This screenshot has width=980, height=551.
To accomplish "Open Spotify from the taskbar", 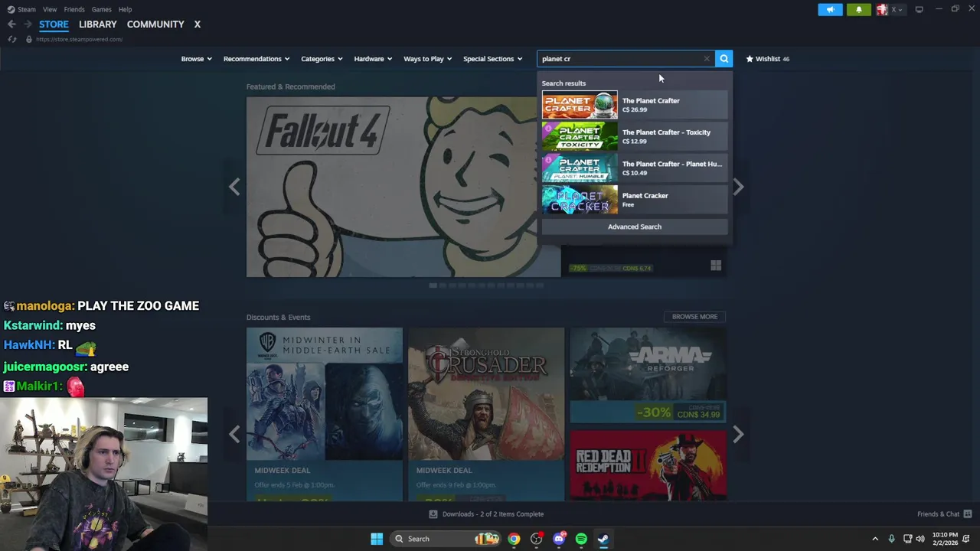I will click(x=581, y=539).
